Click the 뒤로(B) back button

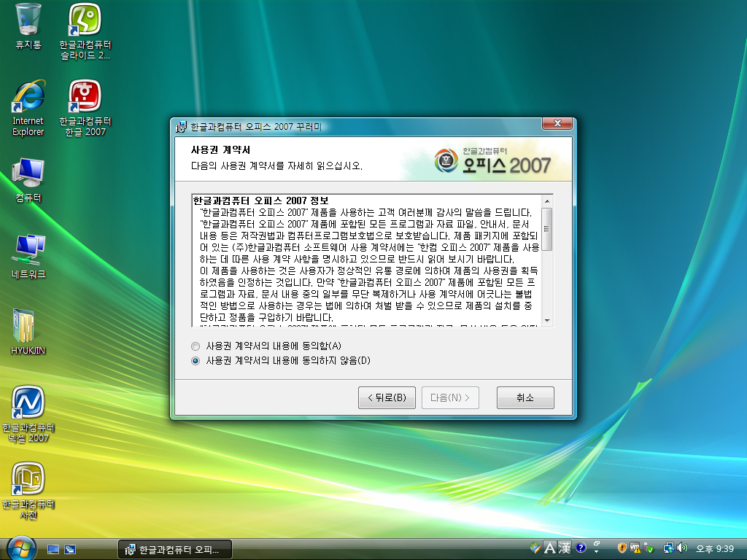pyautogui.click(x=387, y=397)
